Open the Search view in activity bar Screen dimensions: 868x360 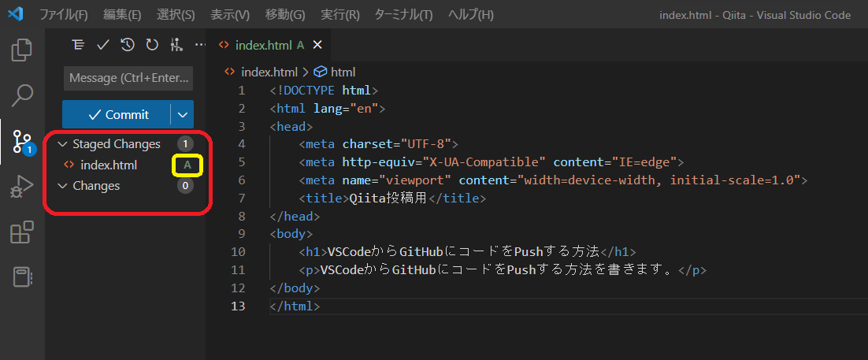[x=22, y=95]
